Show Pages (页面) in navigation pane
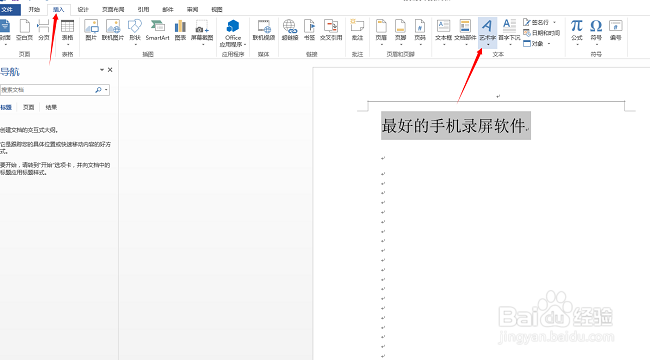Viewport: 650px width, 360px height. (28, 107)
